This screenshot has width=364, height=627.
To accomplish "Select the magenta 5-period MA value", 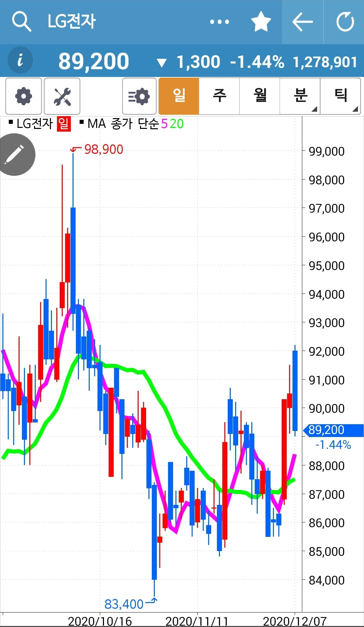I will click(164, 124).
